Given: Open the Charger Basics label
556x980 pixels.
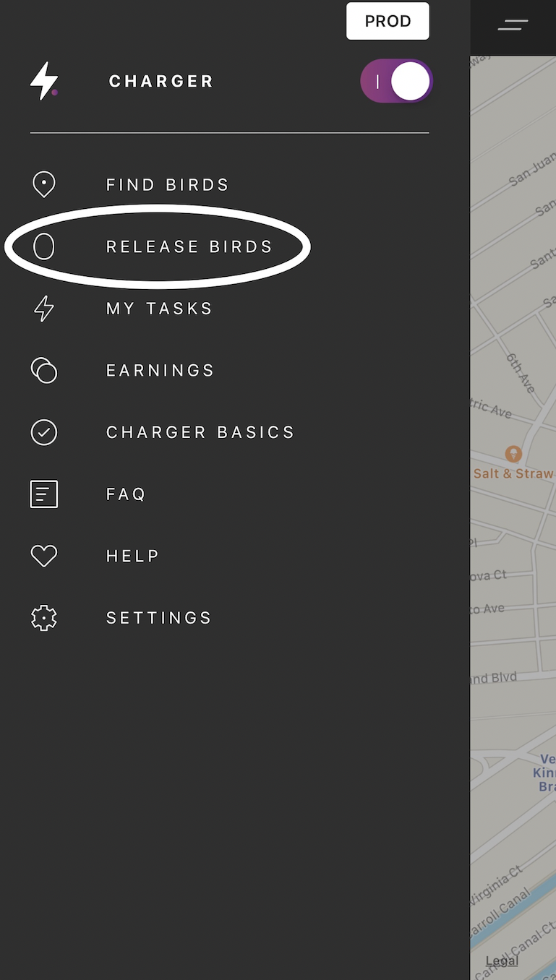Looking at the screenshot, I should tap(201, 432).
